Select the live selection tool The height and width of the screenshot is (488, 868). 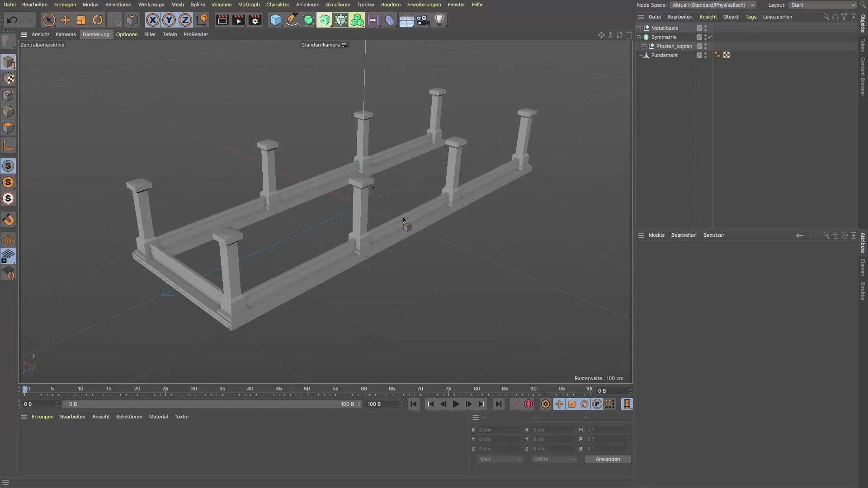pos(48,20)
